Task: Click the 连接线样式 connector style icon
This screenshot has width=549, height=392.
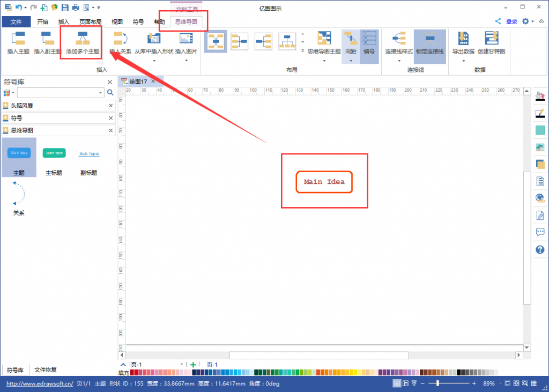Action: pos(399,38)
